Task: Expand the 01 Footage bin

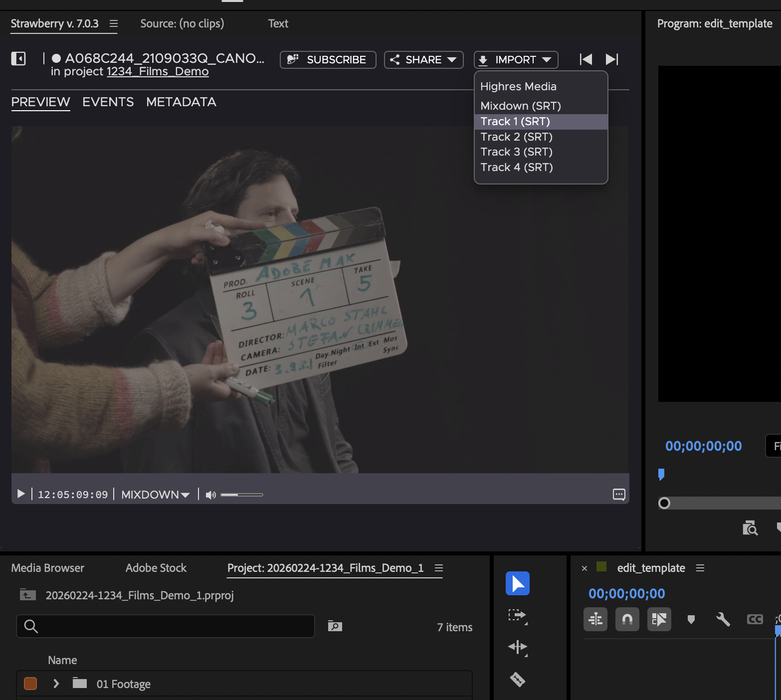Action: [56, 684]
